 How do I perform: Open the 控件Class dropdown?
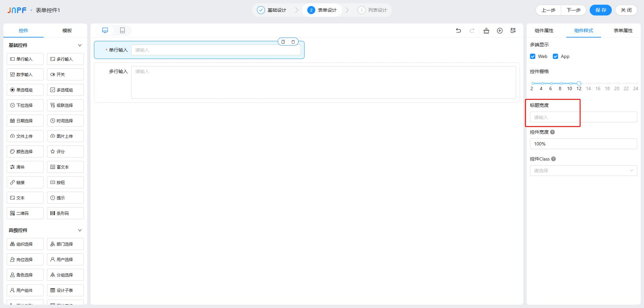[584, 171]
